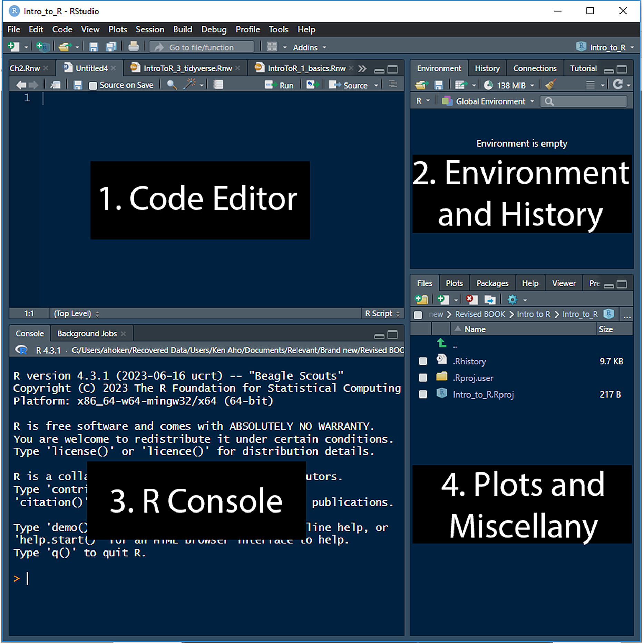Check the .Rproj.user folder checkbox
The width and height of the screenshot is (644, 644).
pos(423,378)
